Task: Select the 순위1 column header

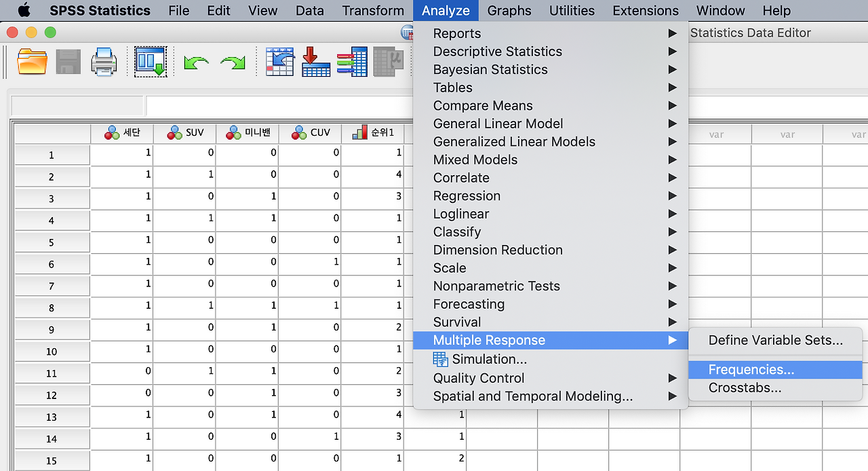Action: click(x=372, y=134)
